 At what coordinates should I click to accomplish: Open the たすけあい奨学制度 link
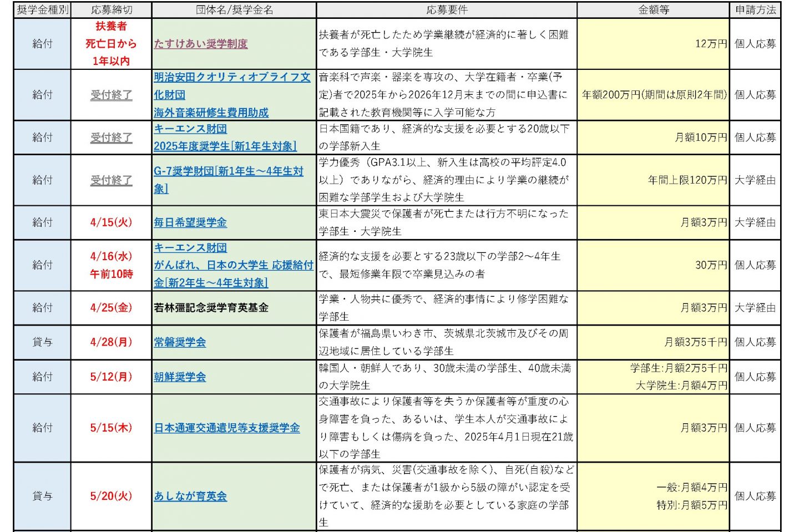point(200,44)
